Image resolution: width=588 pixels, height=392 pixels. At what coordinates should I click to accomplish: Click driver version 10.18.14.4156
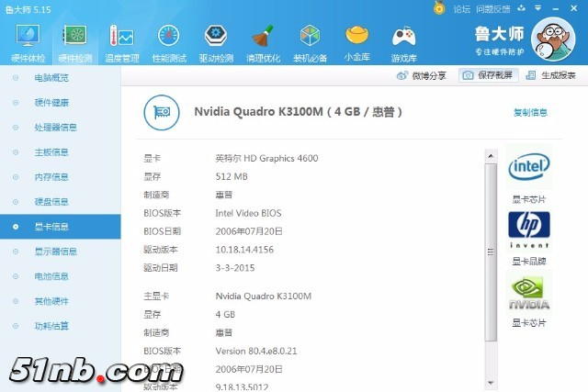tap(244, 250)
